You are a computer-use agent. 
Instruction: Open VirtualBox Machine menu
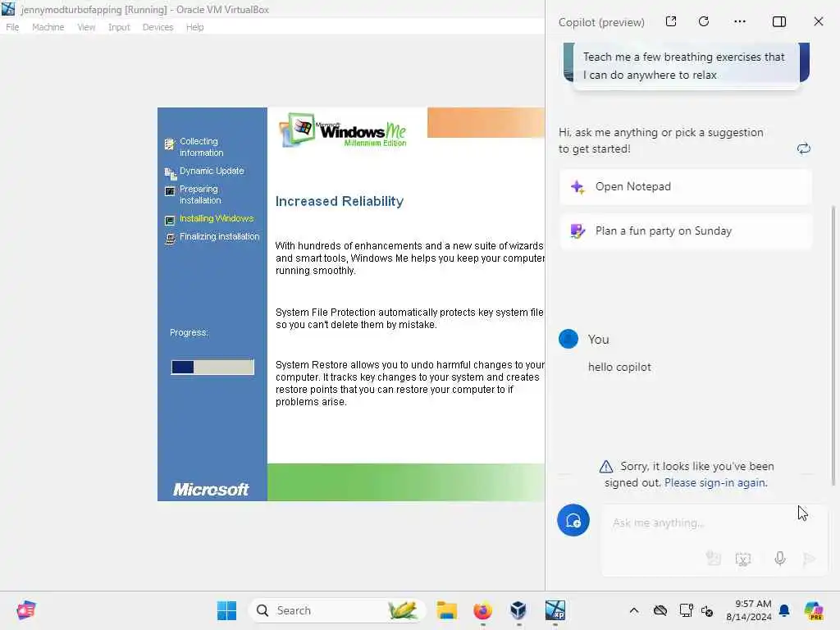pos(48,27)
